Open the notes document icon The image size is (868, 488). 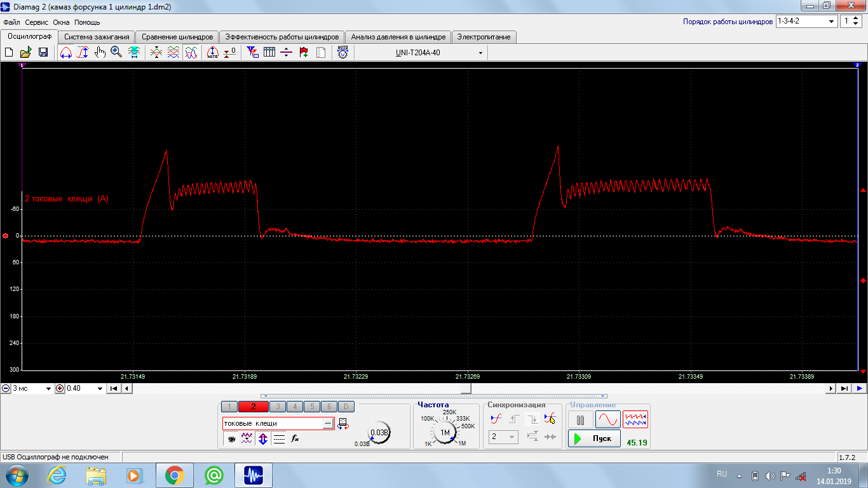click(x=321, y=53)
